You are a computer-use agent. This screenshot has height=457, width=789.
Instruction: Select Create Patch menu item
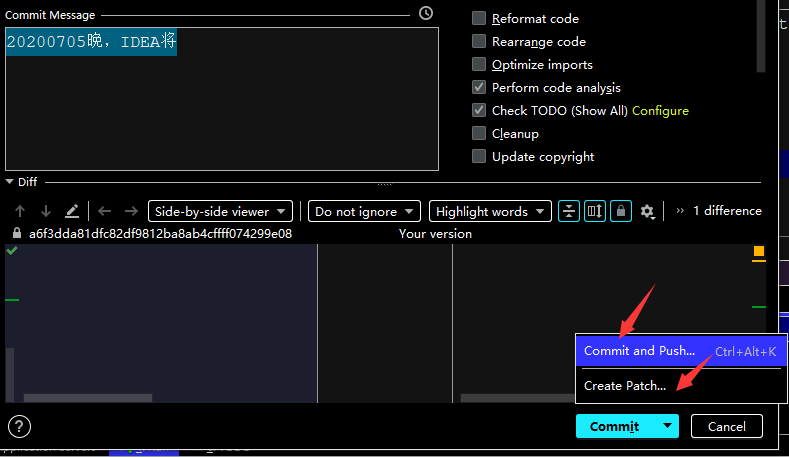point(681,386)
